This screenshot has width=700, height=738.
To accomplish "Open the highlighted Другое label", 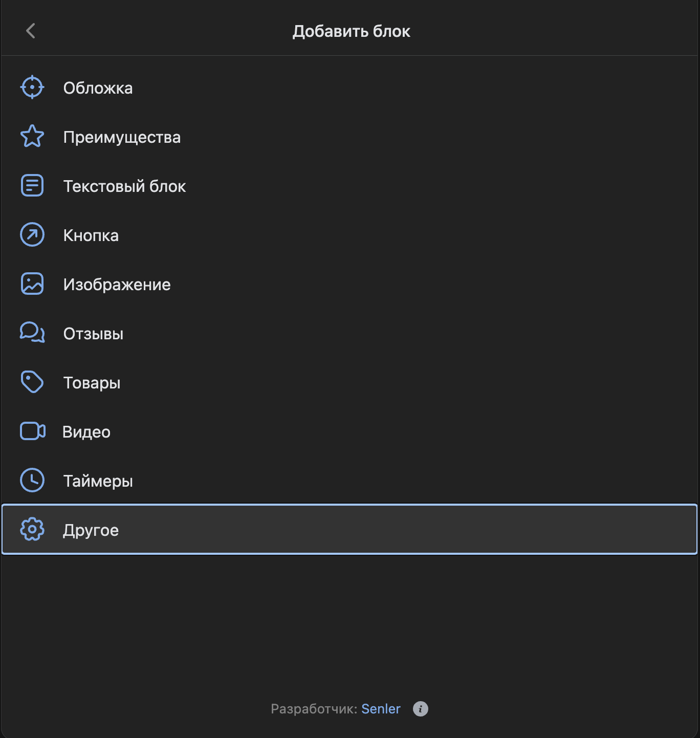I will 91,530.
